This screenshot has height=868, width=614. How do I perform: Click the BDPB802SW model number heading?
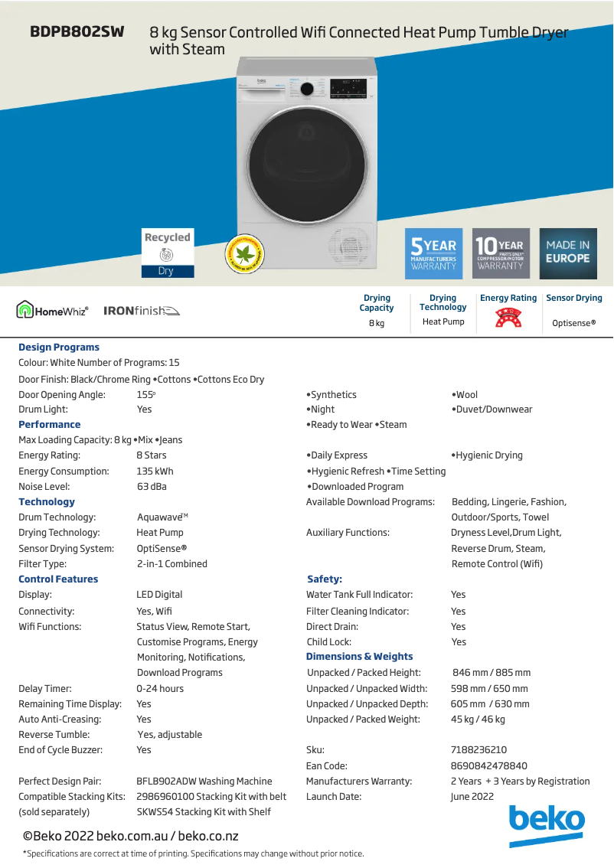(x=77, y=32)
